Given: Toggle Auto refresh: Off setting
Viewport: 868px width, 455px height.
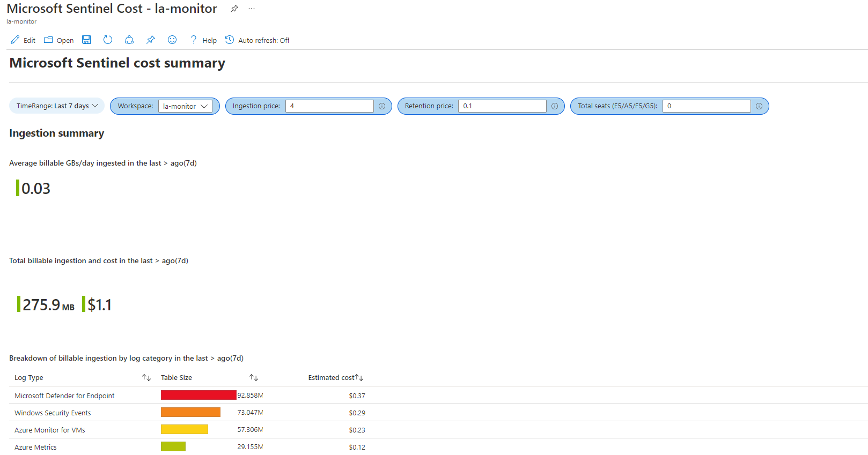Looking at the screenshot, I should (x=258, y=40).
